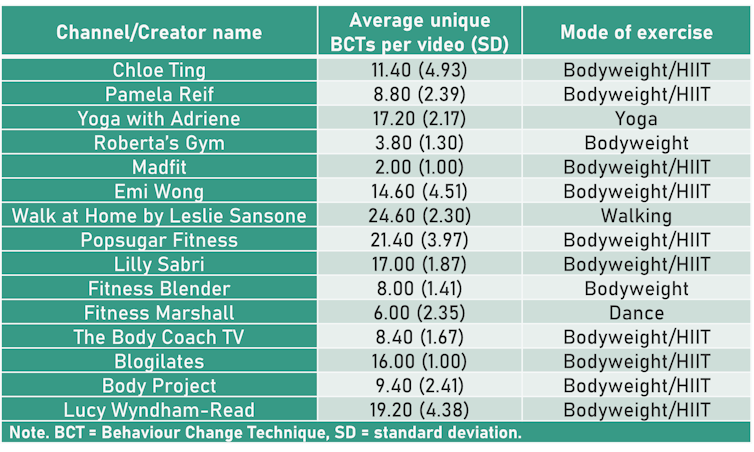This screenshot has height=452, width=754.
Task: Click The Body Coach TV cell
Action: click(x=159, y=337)
